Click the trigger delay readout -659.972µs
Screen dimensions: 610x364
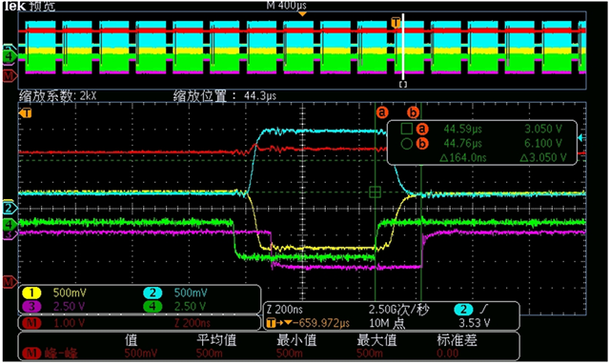[x=324, y=323]
